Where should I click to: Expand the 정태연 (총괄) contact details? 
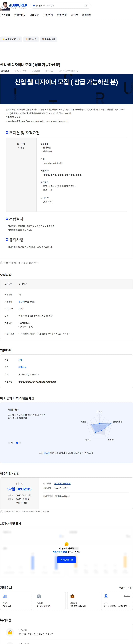[x=69, y=496]
